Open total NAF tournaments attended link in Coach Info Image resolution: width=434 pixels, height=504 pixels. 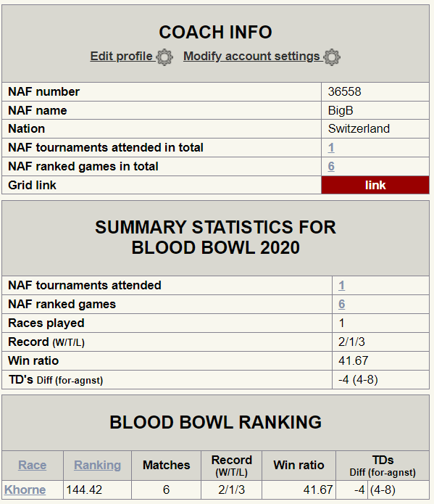point(331,147)
